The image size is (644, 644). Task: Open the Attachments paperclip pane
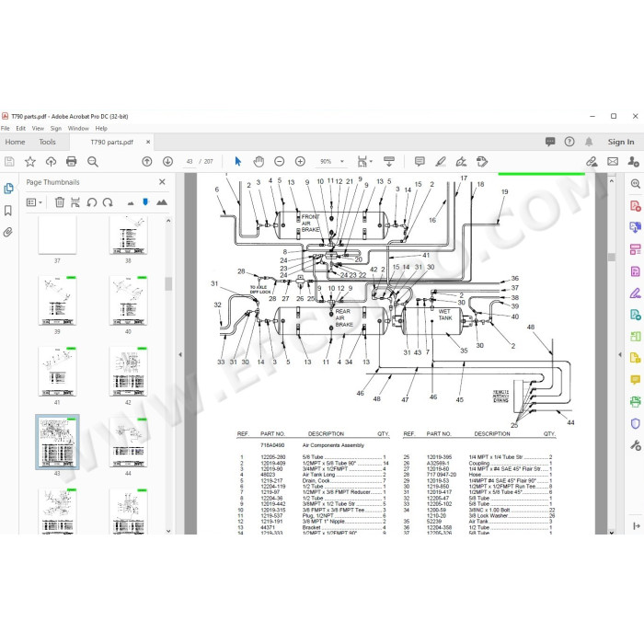(7, 233)
